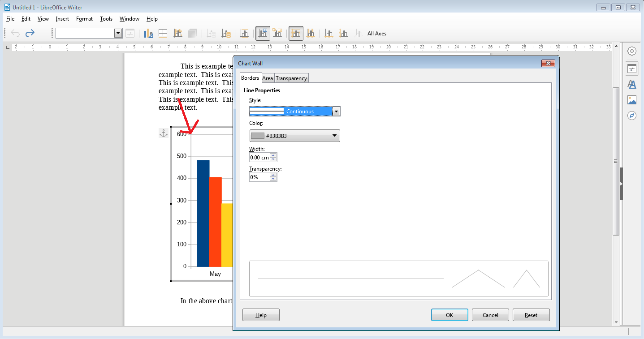This screenshot has height=339, width=644.
Task: Open the Styles sidebar deck
Action: pyautogui.click(x=632, y=84)
